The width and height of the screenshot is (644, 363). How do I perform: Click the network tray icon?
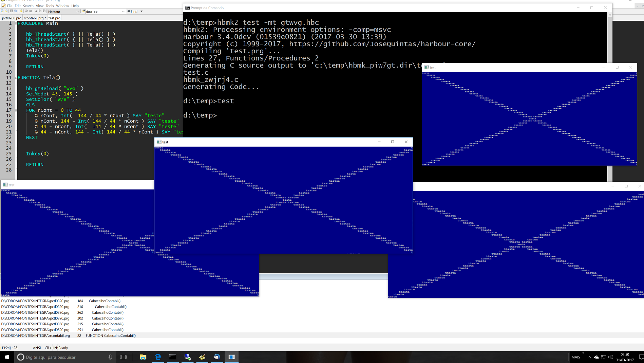[x=604, y=357]
